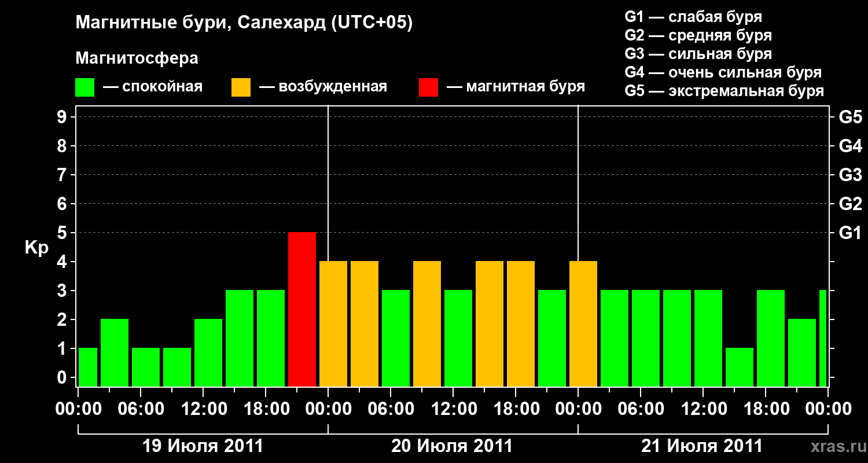This screenshot has width=868, height=463.
Task: Click the chart title 'Магнитные бури, Салехард (UTC+05)'
Action: coord(244,23)
